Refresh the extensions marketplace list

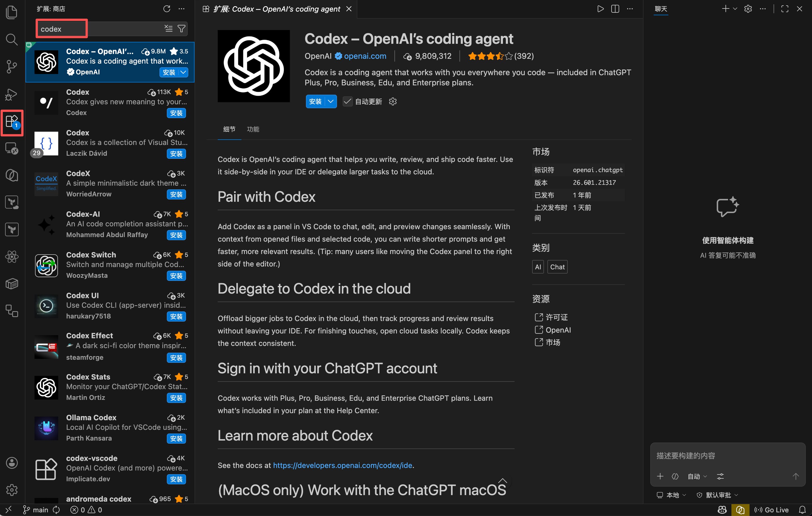click(x=167, y=9)
